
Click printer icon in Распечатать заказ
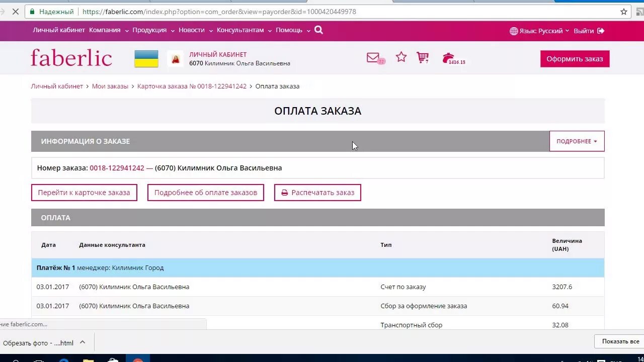coord(285,193)
